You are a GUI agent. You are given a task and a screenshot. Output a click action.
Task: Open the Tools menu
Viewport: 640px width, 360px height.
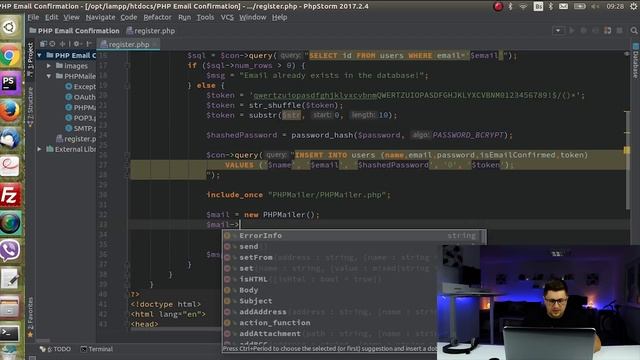pyautogui.click(x=205, y=17)
